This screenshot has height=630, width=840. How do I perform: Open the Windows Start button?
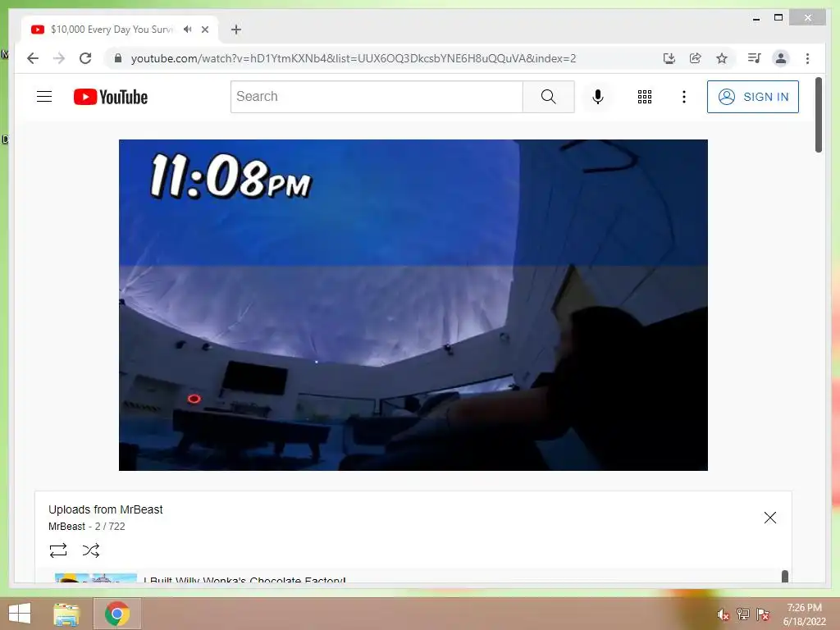point(20,614)
